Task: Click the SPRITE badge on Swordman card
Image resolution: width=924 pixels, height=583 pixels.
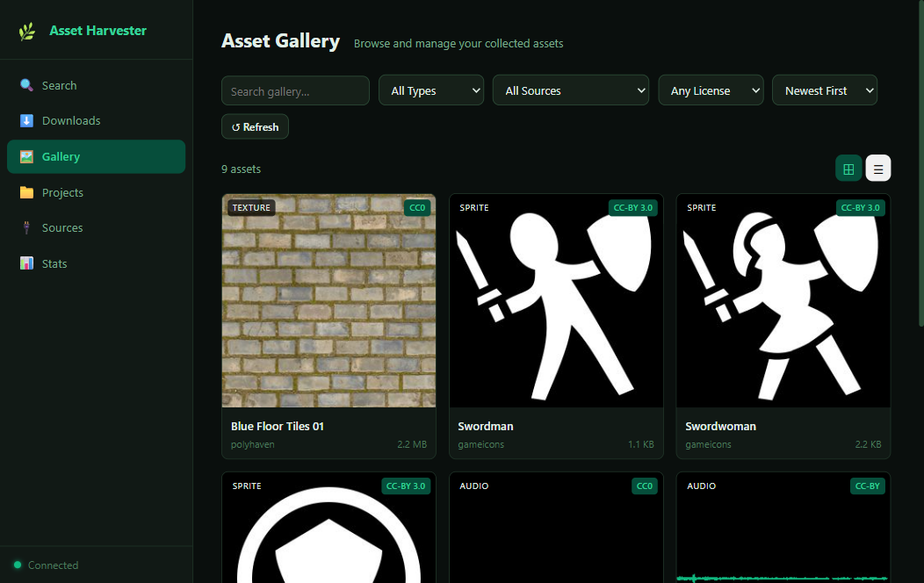Action: point(474,208)
